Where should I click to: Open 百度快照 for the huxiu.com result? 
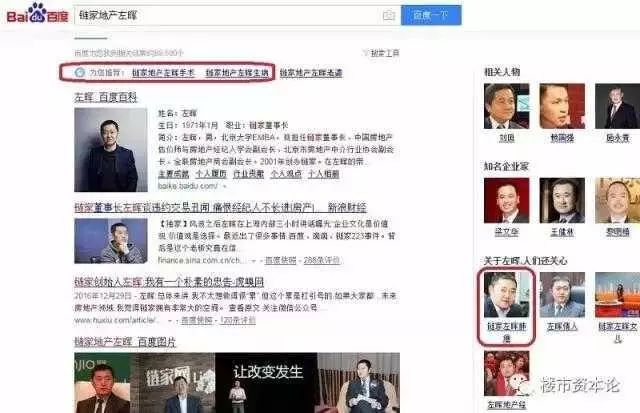coord(196,320)
